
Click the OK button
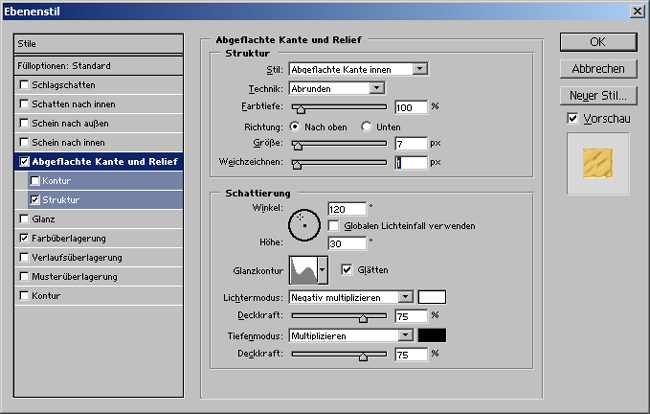(598, 42)
